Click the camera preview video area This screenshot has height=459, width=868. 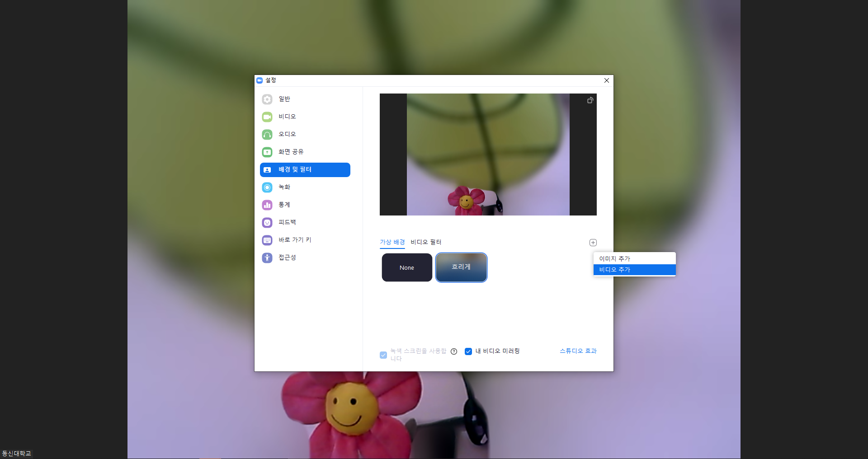tap(488, 155)
